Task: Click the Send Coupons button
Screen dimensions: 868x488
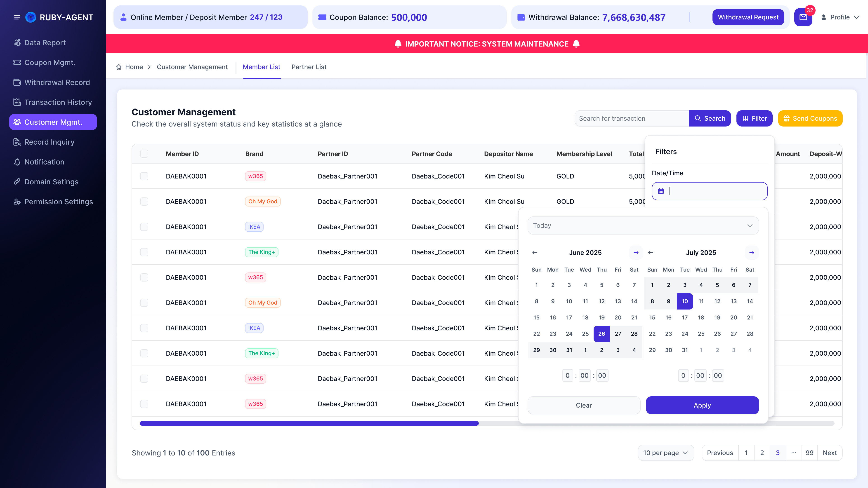Action: [x=810, y=118]
